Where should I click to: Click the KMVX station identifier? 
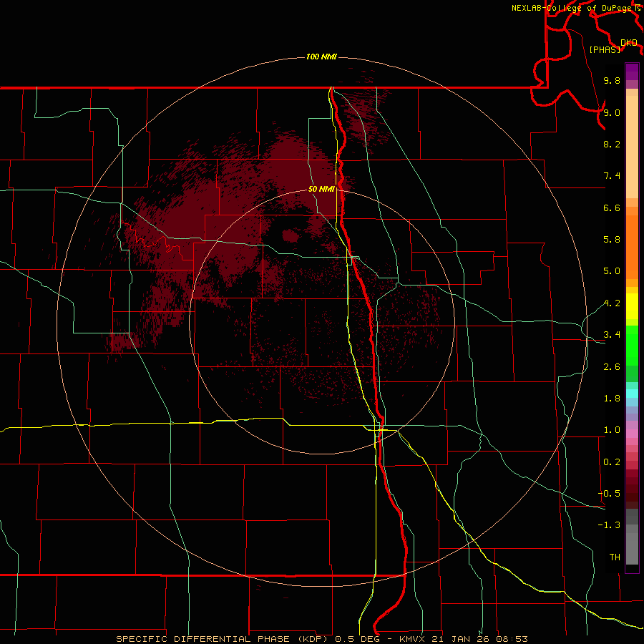tap(411, 639)
